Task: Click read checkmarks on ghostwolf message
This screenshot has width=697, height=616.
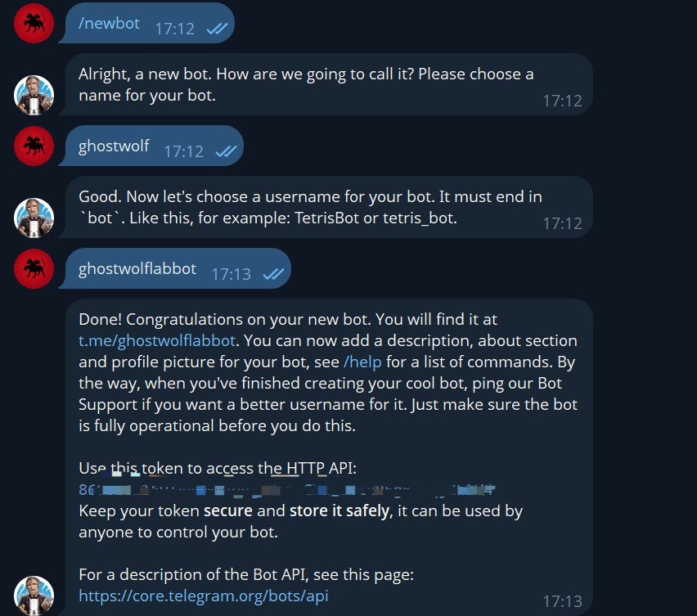Action: coord(226,151)
